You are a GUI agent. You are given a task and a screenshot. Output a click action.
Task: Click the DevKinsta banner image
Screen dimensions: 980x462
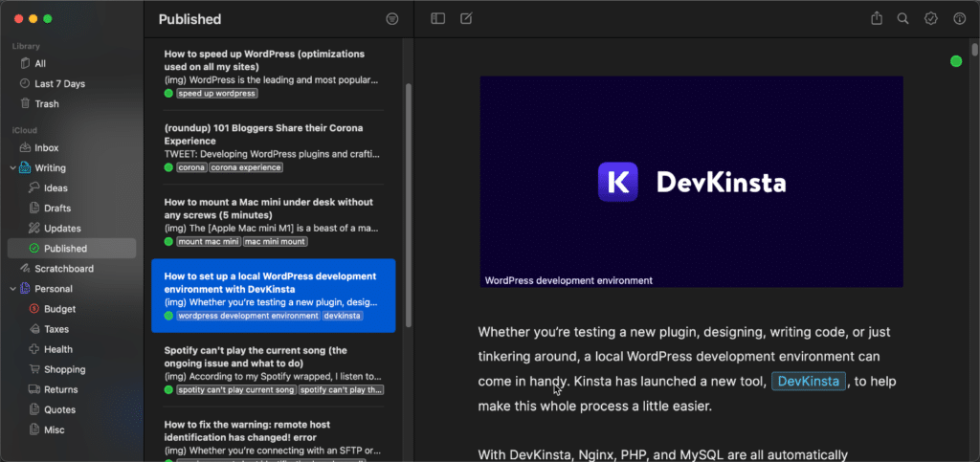click(x=691, y=181)
